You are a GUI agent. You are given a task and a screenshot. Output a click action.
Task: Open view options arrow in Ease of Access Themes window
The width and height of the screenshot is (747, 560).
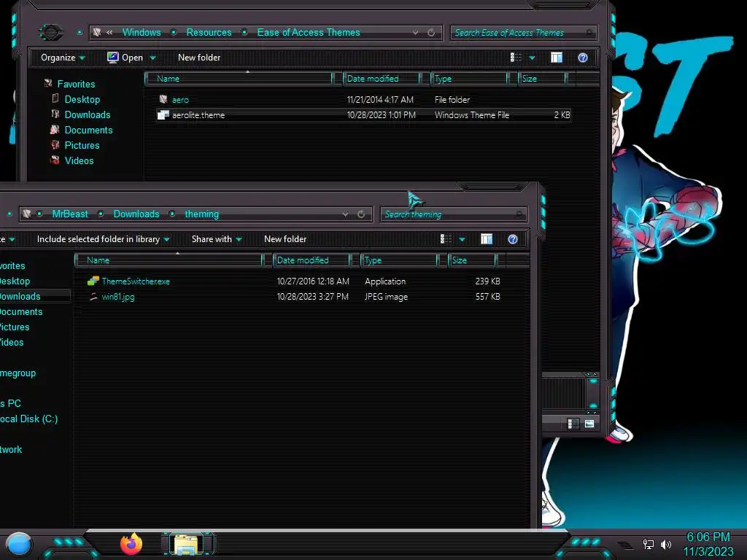point(532,58)
